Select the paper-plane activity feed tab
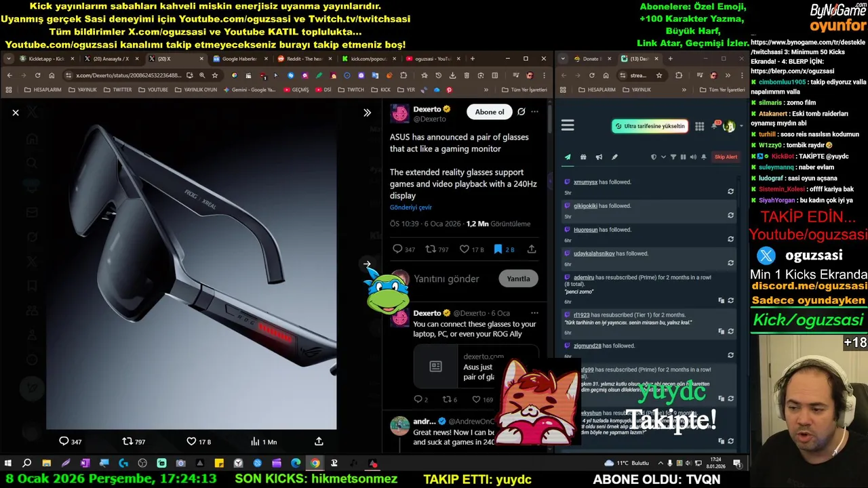This screenshot has height=488, width=868. (568, 157)
